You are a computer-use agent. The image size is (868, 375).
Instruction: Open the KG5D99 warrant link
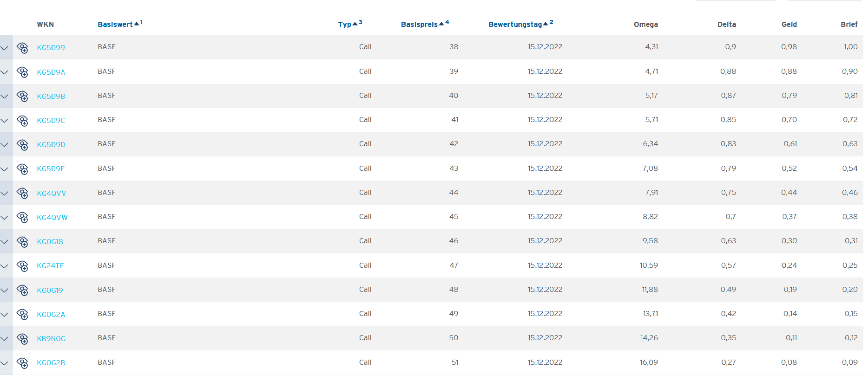(x=51, y=48)
